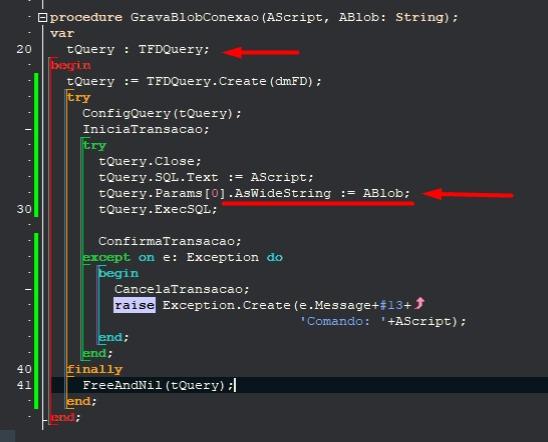The height and width of the screenshot is (442, 548).
Task: Click orange 'end;' closing outer try
Action: (81, 401)
